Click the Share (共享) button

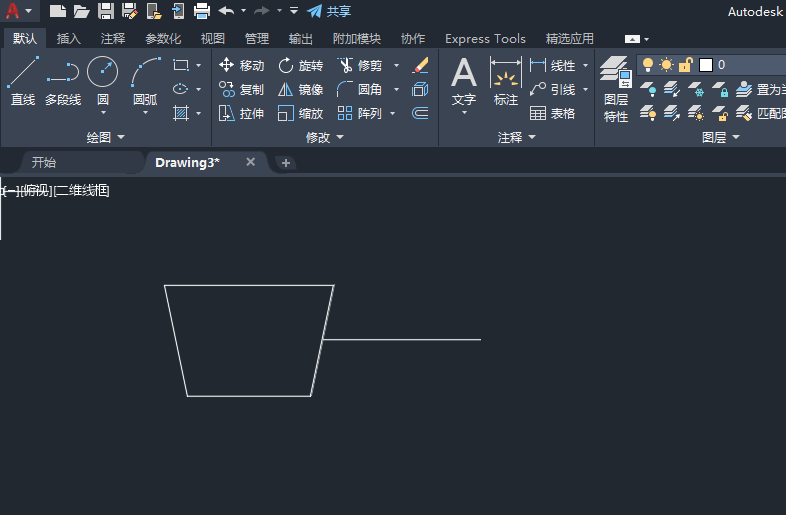tap(329, 11)
